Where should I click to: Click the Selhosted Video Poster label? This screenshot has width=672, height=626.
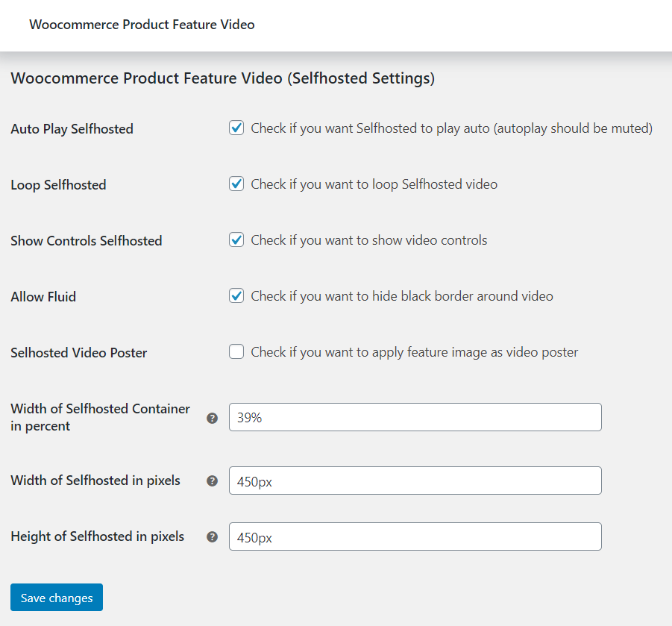pyautogui.click(x=78, y=352)
